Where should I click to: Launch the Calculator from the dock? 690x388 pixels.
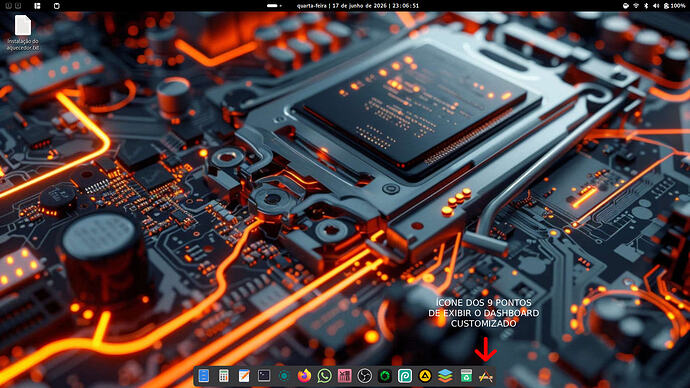pyautogui.click(x=224, y=376)
